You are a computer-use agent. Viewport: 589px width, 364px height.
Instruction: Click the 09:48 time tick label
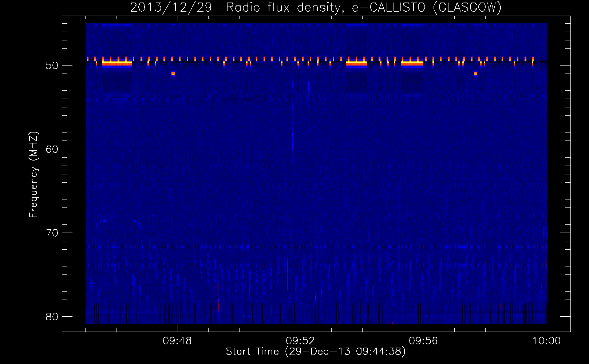[177, 341]
